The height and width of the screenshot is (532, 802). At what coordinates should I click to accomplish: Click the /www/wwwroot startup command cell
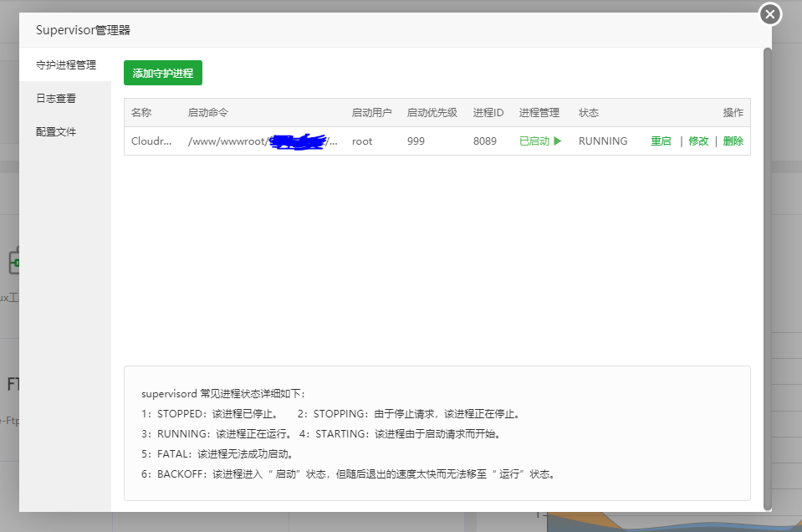click(263, 141)
